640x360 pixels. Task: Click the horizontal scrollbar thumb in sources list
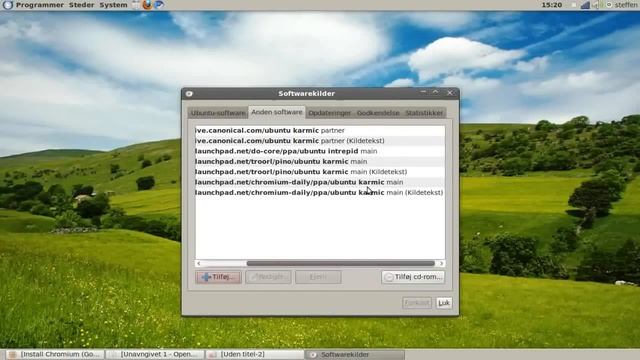(x=340, y=264)
